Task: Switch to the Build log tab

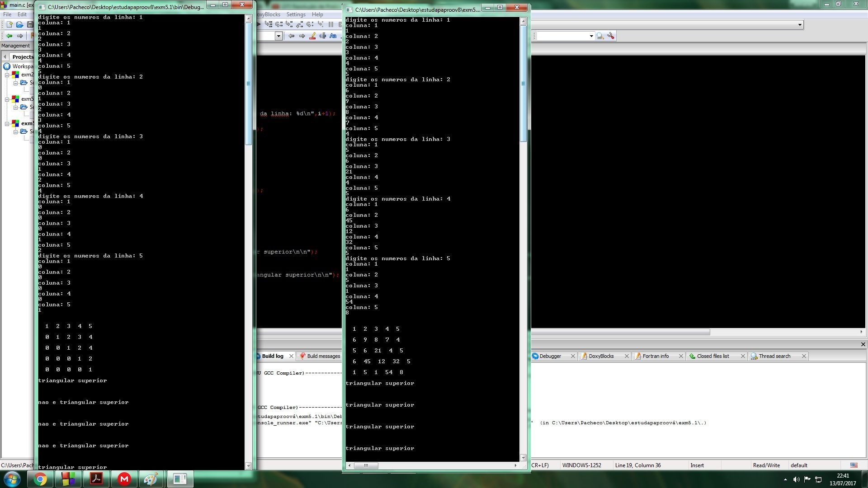Action: click(x=272, y=356)
